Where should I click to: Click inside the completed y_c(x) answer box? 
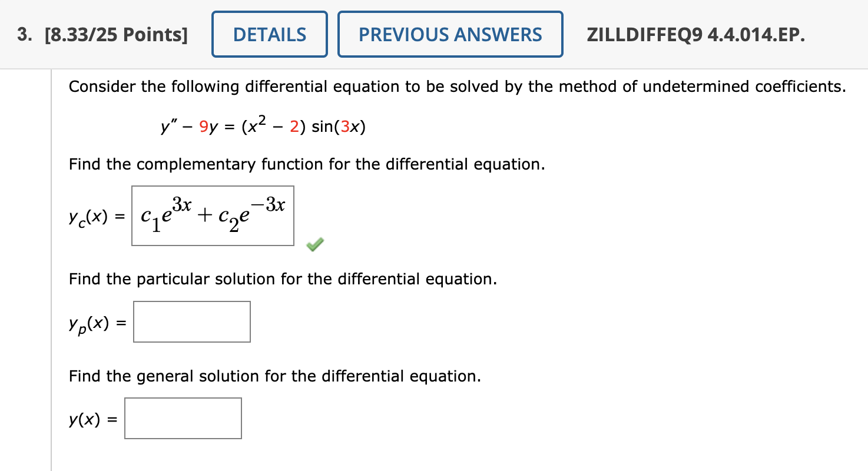click(212, 216)
